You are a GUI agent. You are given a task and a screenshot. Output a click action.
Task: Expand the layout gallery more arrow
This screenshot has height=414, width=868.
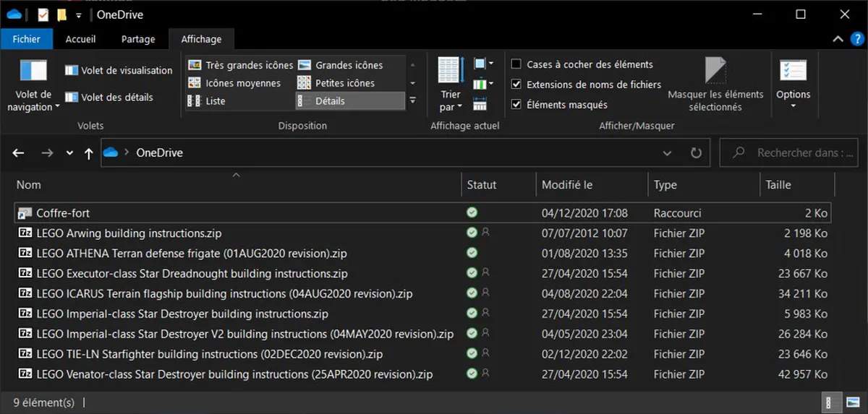(x=412, y=101)
